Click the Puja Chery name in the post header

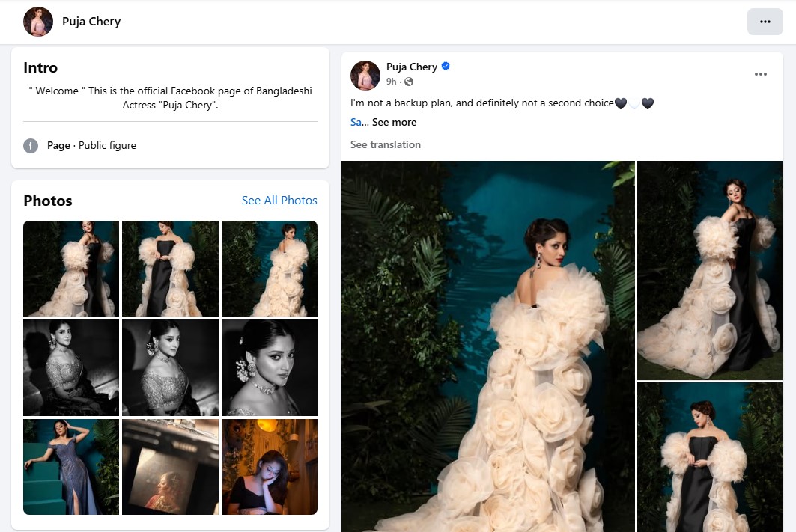point(411,67)
